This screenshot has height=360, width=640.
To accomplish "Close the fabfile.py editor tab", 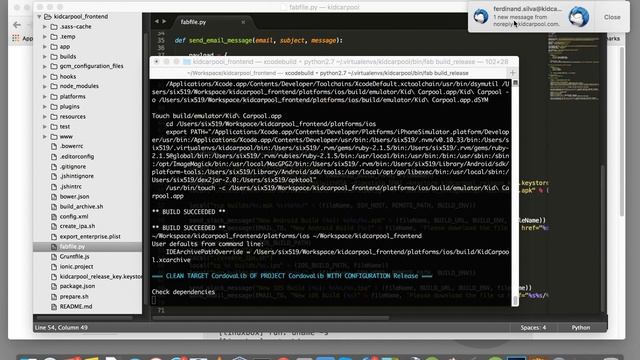I will 243,22.
